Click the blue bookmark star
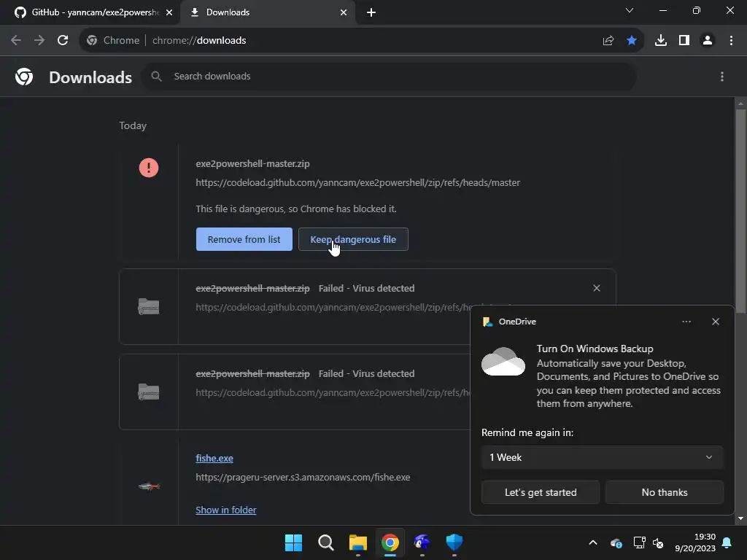Viewport: 747px width, 560px height. click(632, 41)
